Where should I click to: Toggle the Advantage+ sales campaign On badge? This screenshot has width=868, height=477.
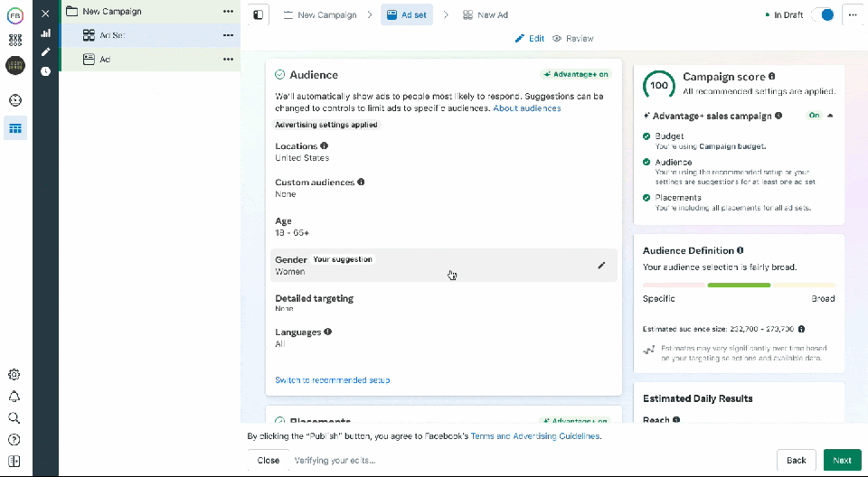point(813,116)
